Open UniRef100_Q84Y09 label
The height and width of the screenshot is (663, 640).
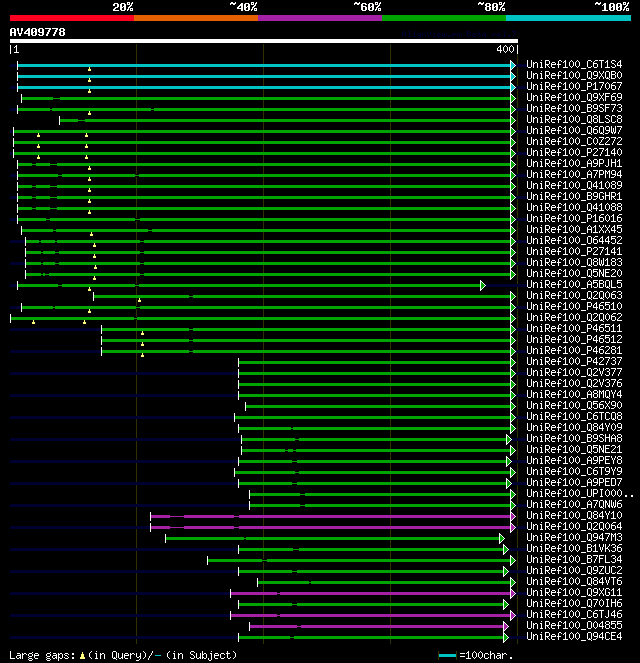(574, 427)
